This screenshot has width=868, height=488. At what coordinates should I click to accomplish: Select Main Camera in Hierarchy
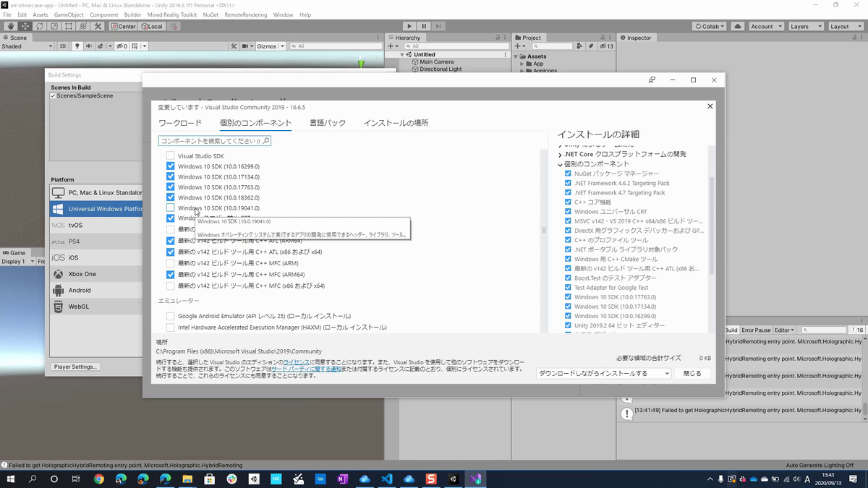(x=437, y=62)
